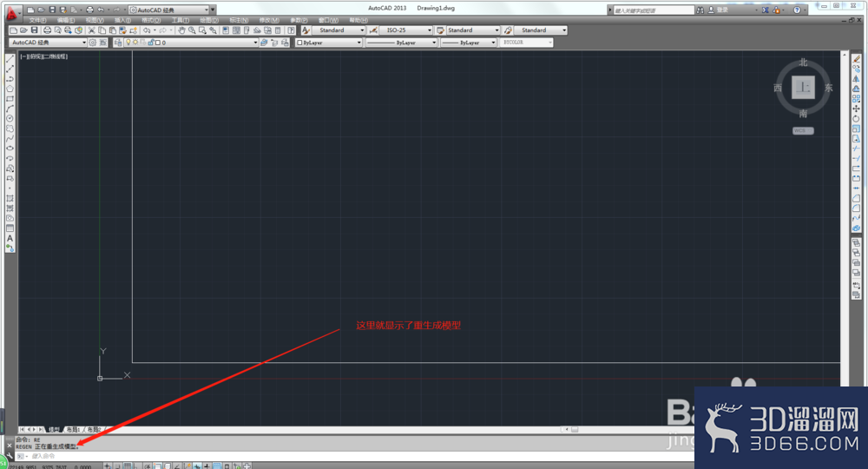Screen dimensions: 868x469
Task: Select the Polygon draw tool
Action: (x=10, y=89)
